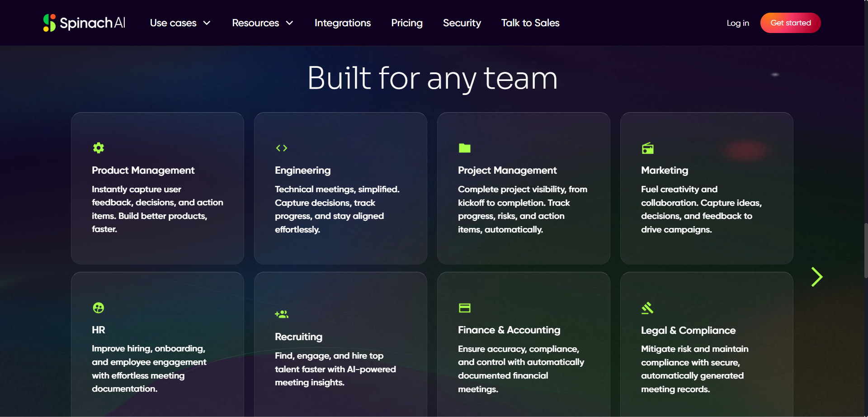Screen dimensions: 868x417
Task: Open the Use cases dropdown
Action: pyautogui.click(x=180, y=23)
